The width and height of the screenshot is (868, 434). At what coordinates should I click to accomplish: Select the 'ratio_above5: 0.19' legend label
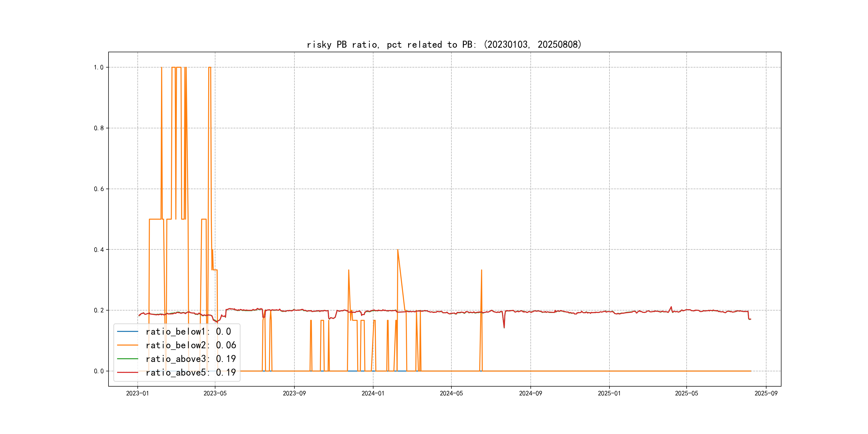(191, 372)
